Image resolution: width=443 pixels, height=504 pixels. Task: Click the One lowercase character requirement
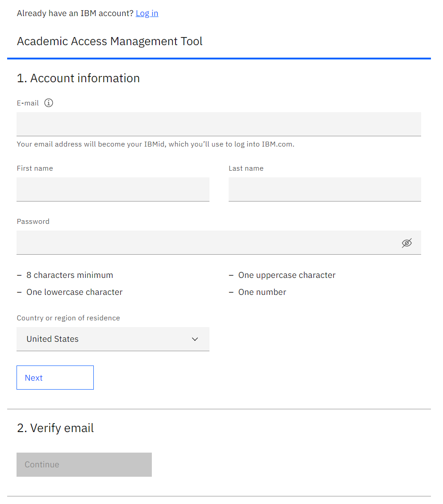click(x=75, y=292)
